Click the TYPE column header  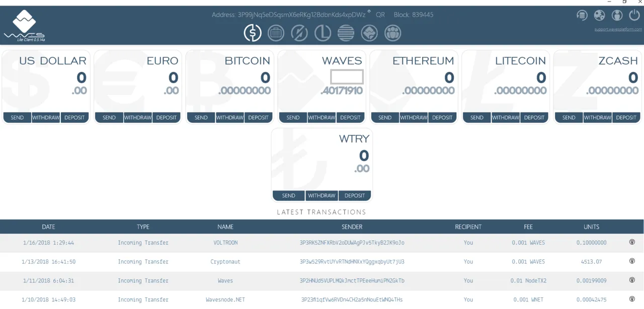(143, 227)
